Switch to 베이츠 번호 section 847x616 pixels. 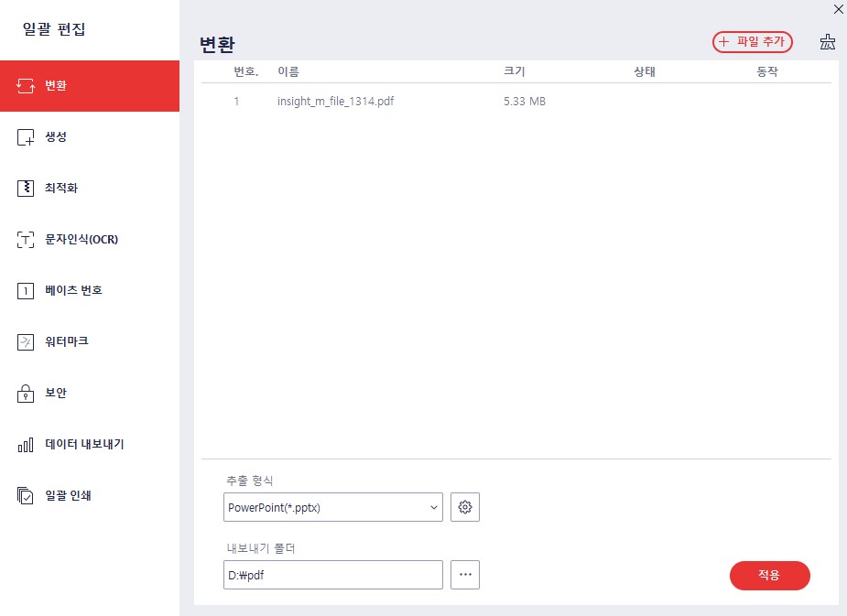73,290
